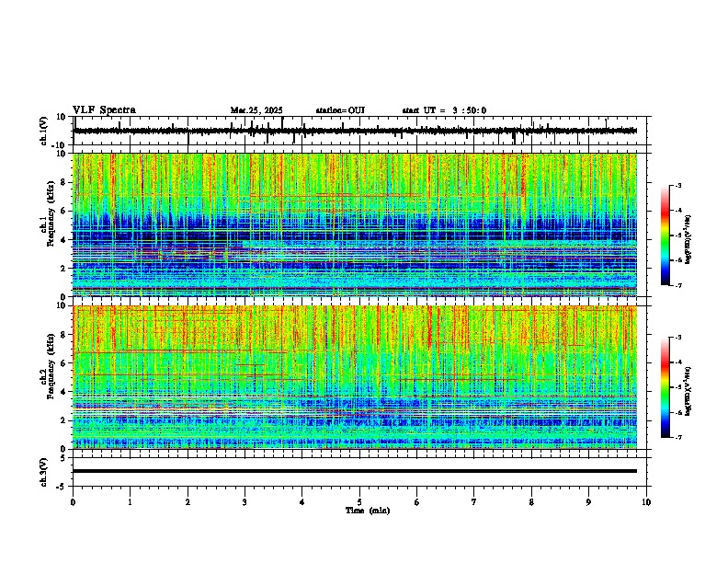Click the time axis tick label "3"
This screenshot has width=728, height=563.
[x=245, y=502]
